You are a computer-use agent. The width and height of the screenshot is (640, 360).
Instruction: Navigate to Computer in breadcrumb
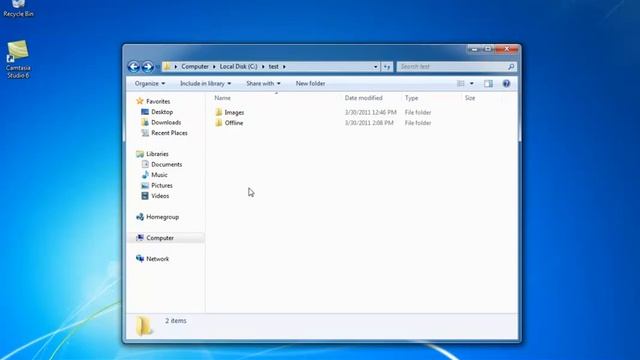195,67
